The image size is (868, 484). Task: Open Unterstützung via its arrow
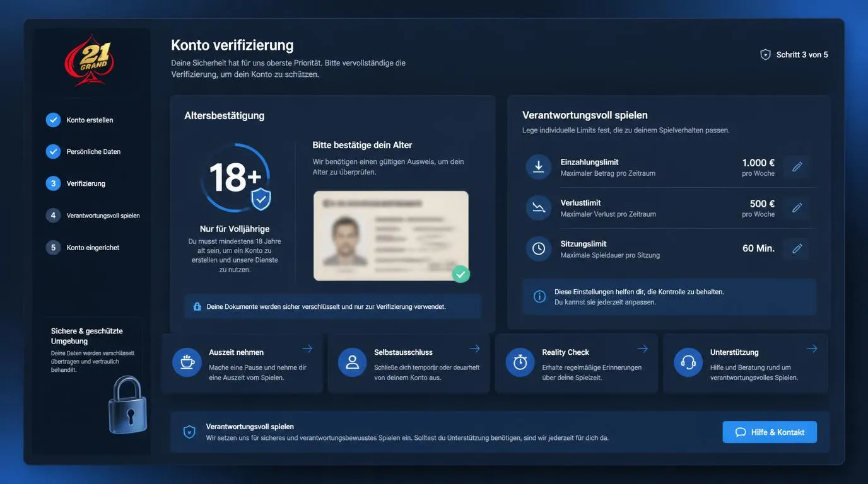812,349
